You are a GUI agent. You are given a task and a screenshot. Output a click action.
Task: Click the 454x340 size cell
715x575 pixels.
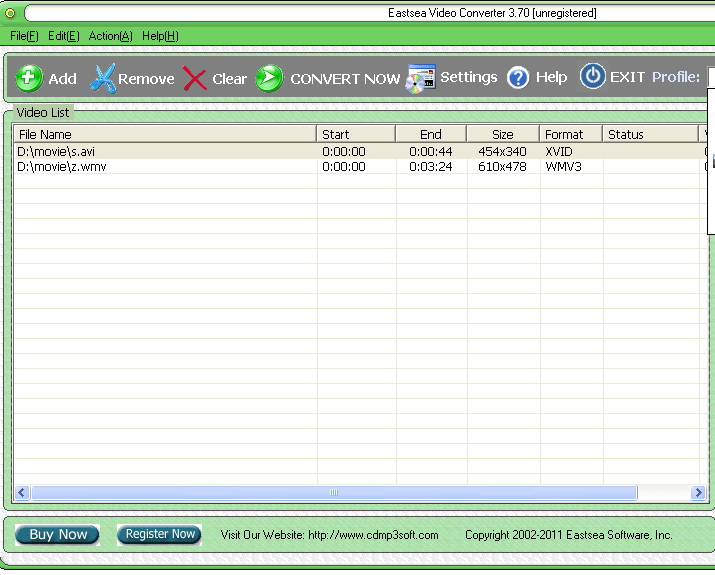502,151
